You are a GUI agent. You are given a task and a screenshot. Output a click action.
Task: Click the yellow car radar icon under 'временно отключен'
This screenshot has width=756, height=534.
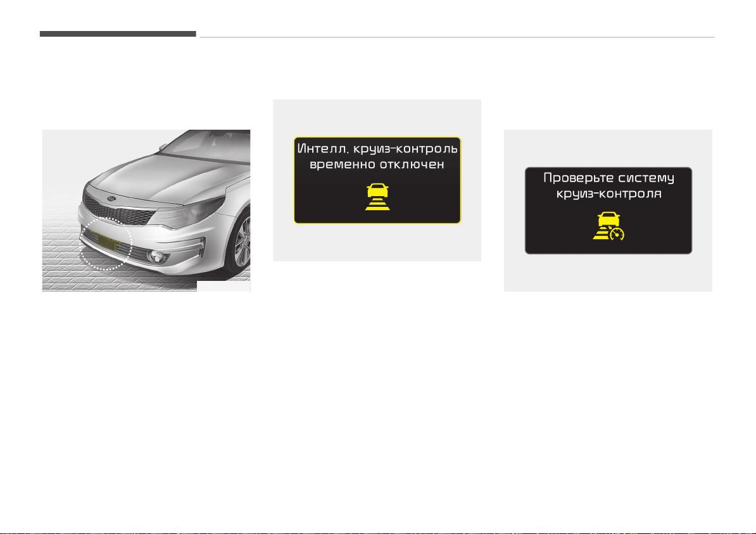(377, 197)
